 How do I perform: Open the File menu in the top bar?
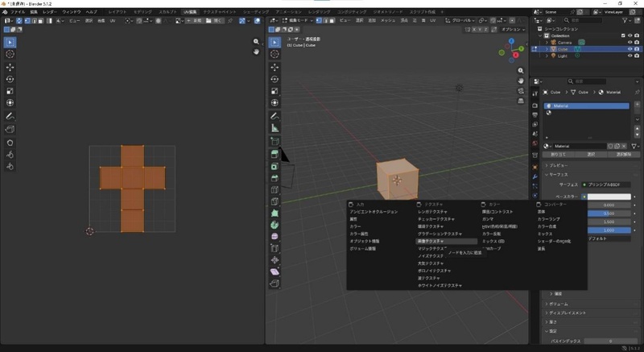[17, 12]
